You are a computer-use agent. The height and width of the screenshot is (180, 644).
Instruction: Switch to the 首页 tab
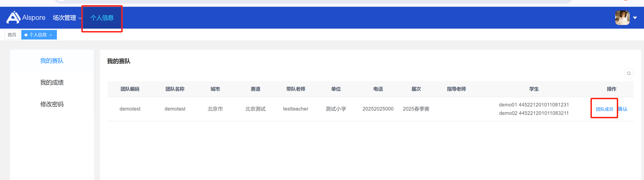(x=12, y=35)
